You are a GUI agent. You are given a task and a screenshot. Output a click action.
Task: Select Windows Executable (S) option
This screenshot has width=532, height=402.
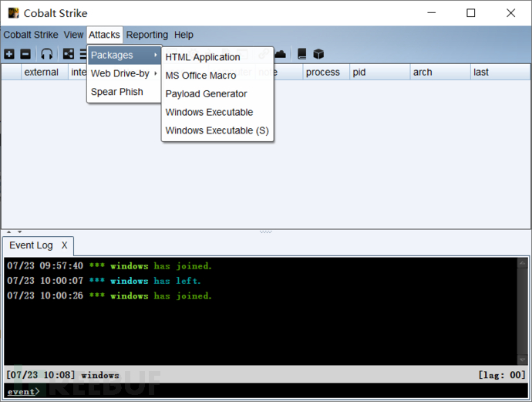click(x=217, y=130)
